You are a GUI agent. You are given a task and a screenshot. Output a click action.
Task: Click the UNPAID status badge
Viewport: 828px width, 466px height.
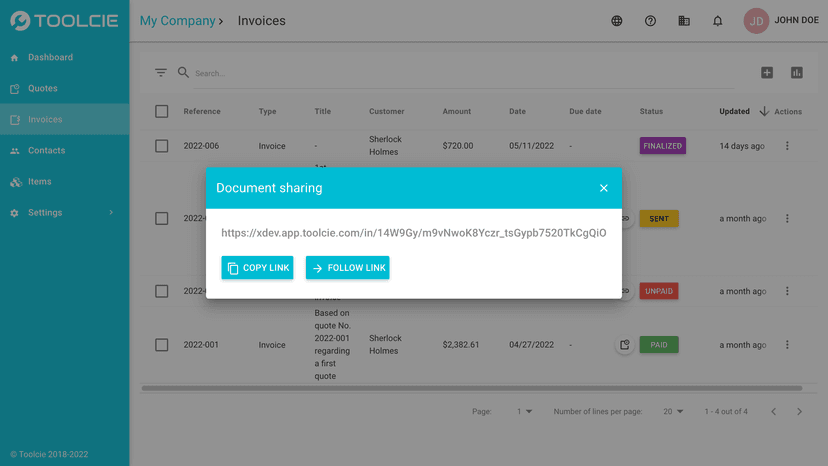[x=659, y=291]
